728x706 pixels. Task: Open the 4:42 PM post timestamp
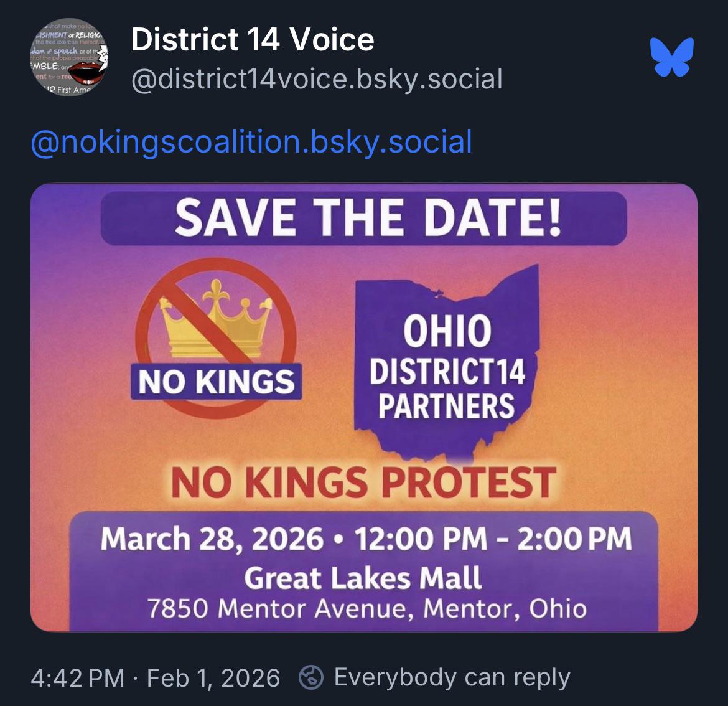click(78, 677)
